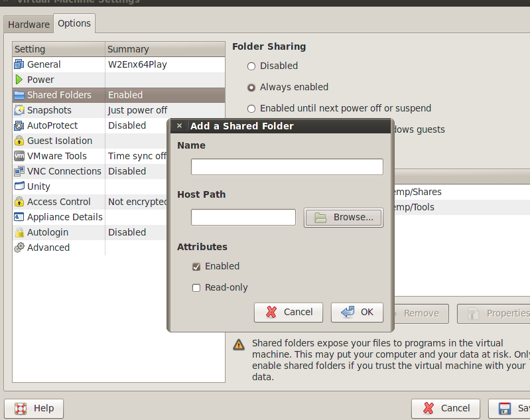The image size is (530, 420).
Task: Switch to the Hardware tab
Action: 29,25
